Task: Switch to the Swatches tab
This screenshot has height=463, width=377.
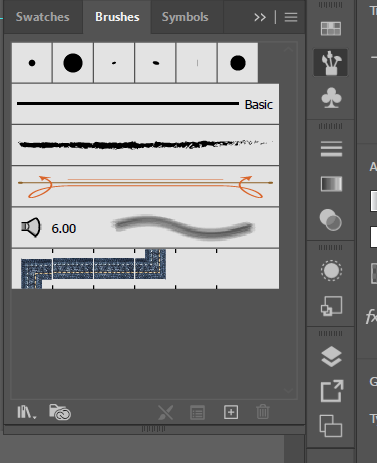Action: tap(43, 17)
